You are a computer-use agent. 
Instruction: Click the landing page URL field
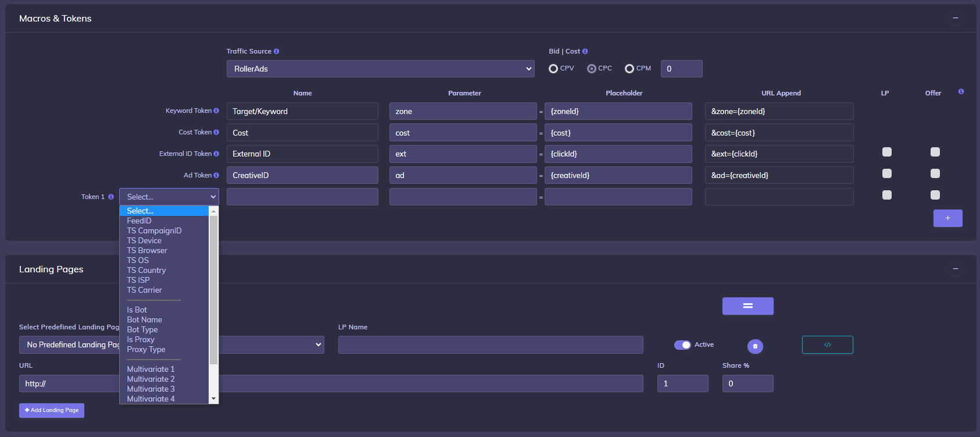[x=331, y=383]
